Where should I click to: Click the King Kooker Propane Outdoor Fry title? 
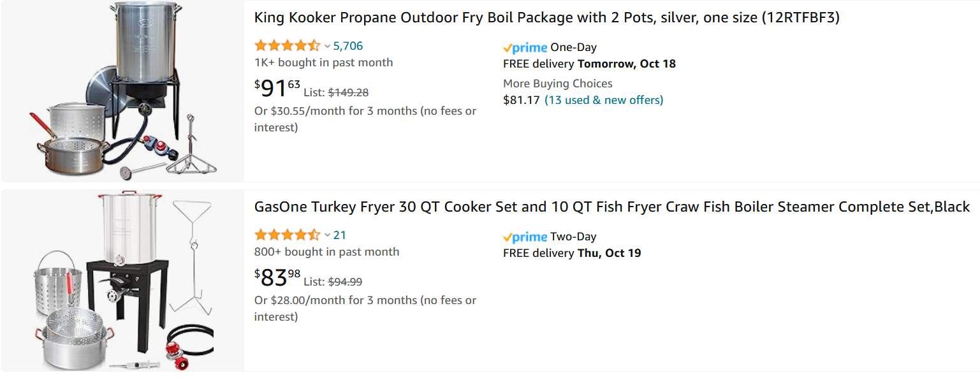[547, 18]
